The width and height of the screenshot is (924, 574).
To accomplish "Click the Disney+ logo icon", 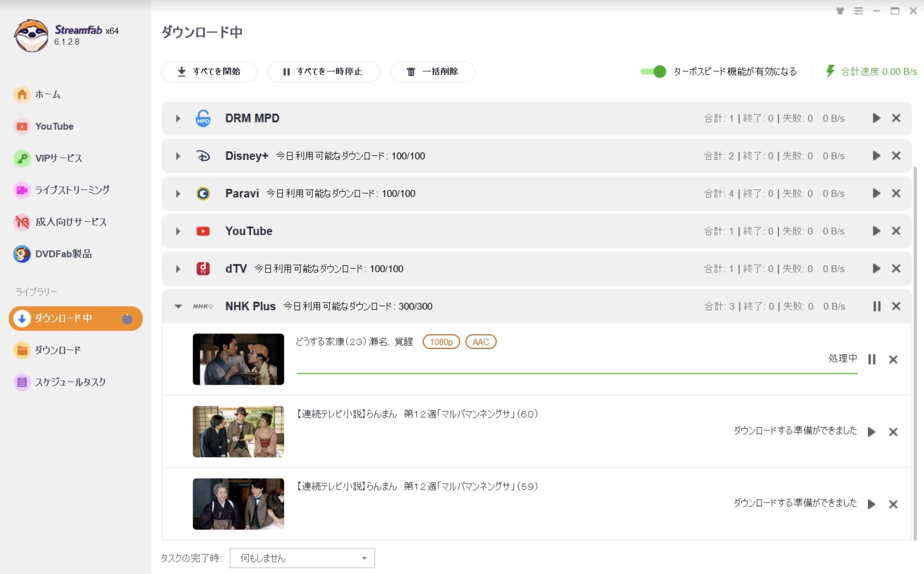I will 203,156.
